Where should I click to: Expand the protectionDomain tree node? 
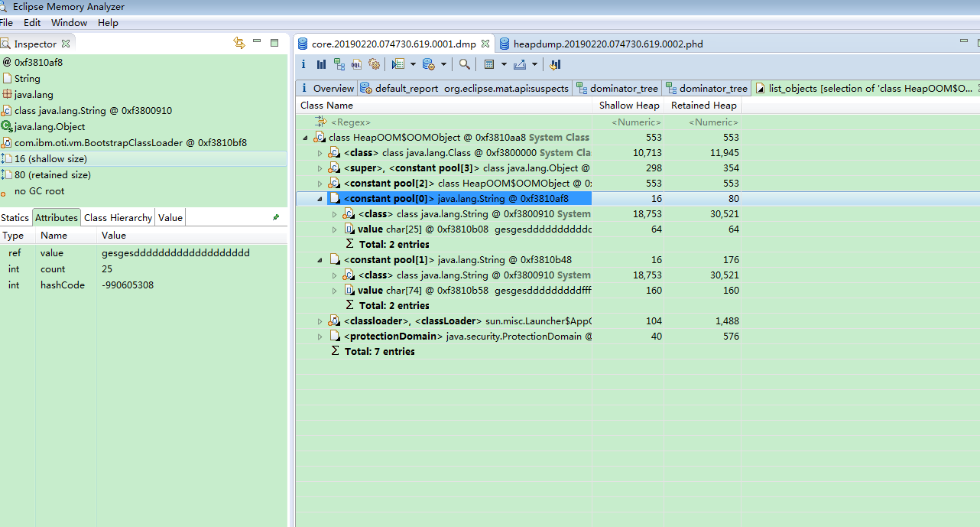[320, 337]
